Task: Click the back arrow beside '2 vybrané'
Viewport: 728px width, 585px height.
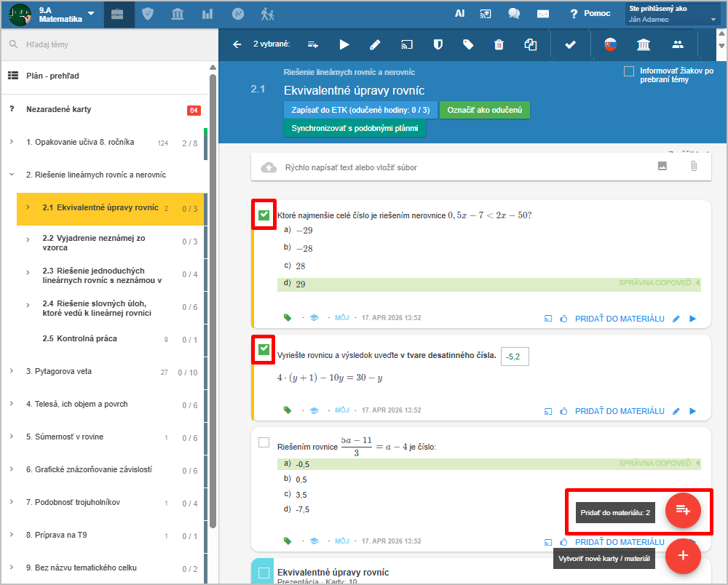Action: click(x=237, y=44)
